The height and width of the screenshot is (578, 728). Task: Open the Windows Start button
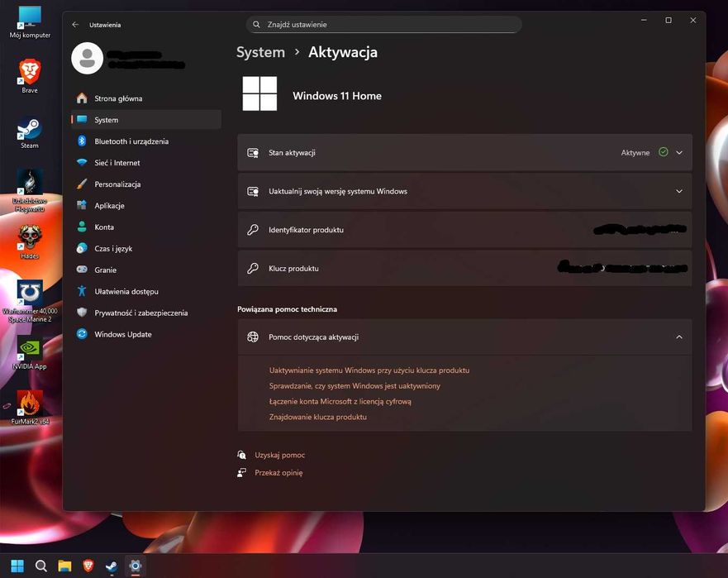[x=17, y=566]
